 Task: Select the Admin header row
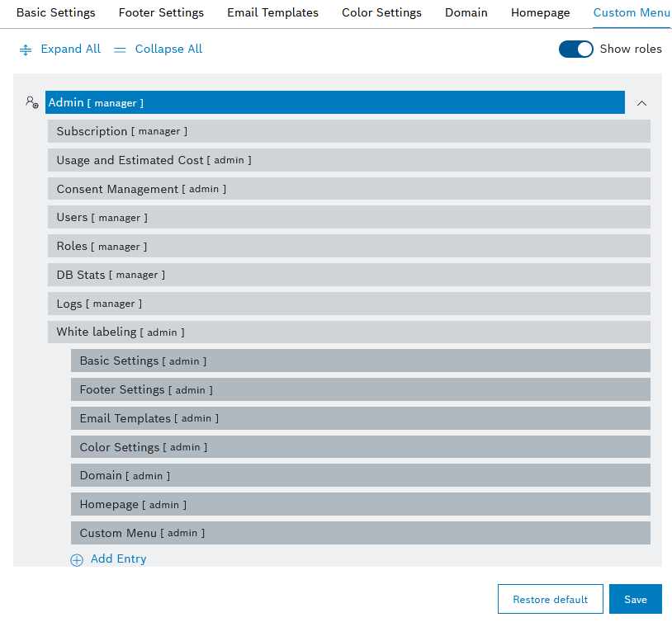[334, 102]
